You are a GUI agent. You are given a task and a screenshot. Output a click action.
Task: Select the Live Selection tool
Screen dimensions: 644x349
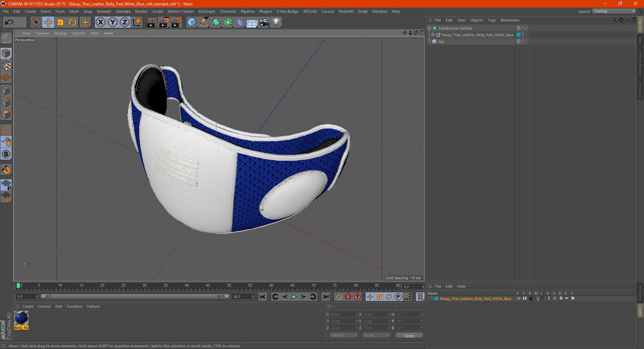coord(36,22)
